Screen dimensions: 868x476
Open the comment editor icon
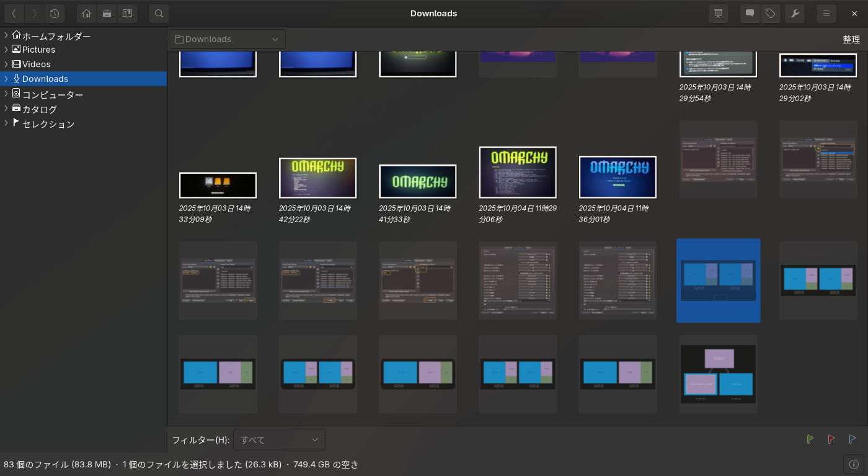[750, 13]
